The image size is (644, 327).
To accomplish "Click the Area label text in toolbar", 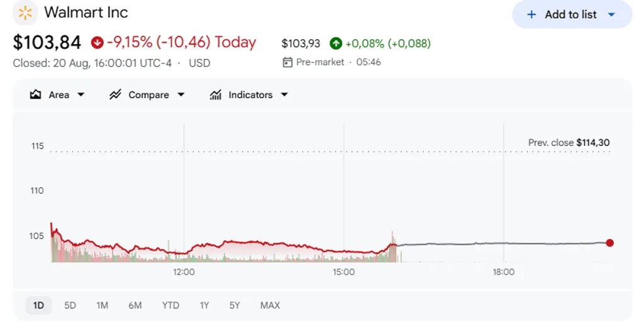I will pyautogui.click(x=58, y=95).
